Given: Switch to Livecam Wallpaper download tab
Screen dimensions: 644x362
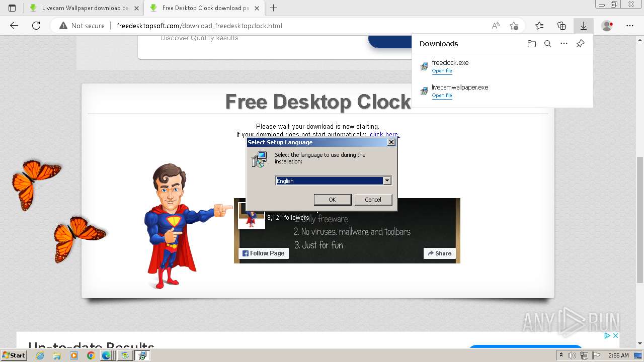Looking at the screenshot, I should [84, 8].
